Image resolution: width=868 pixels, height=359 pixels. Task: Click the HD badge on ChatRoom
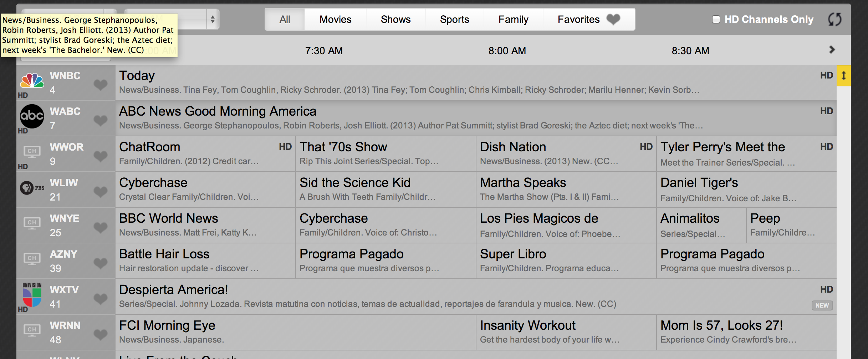coord(285,147)
